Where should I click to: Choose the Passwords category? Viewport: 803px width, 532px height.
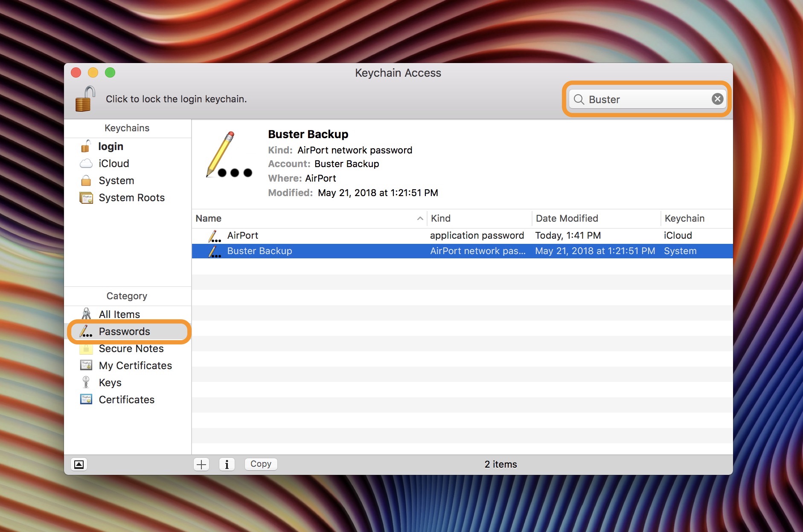pos(124,332)
